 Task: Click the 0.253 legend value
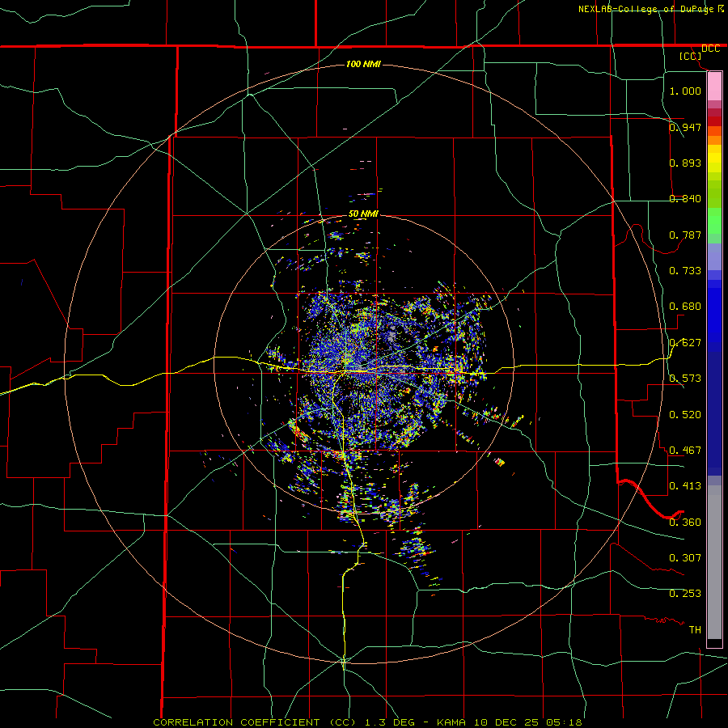[685, 594]
